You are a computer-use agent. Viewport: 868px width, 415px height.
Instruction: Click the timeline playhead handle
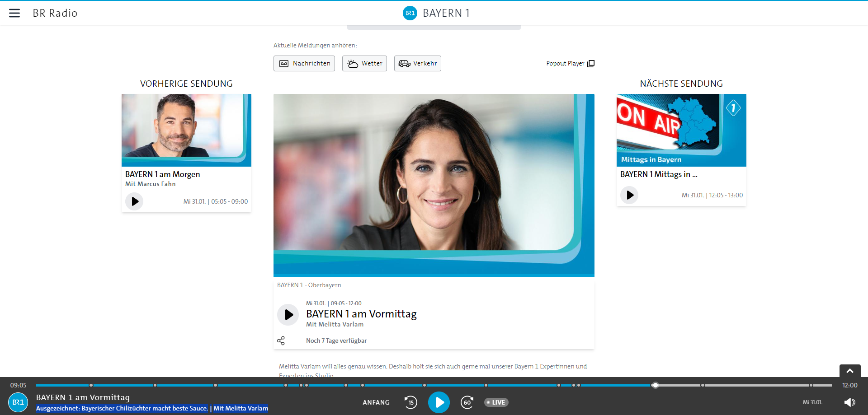click(655, 385)
